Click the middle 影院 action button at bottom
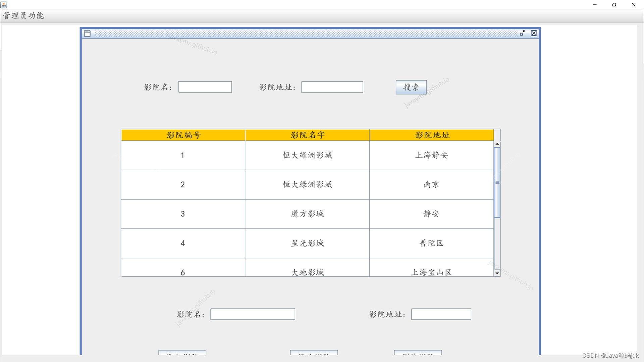The image size is (644, 362). coord(314,354)
